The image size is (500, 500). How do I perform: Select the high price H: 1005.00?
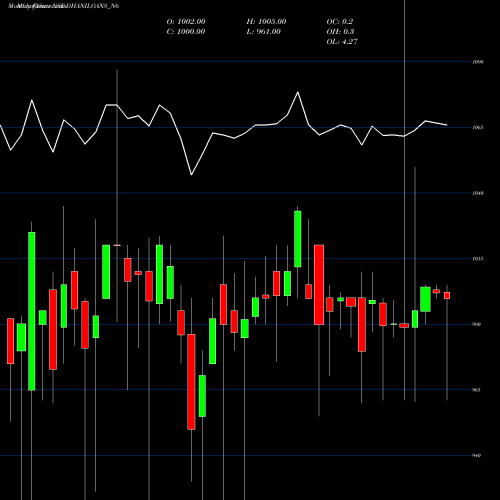pos(266,22)
